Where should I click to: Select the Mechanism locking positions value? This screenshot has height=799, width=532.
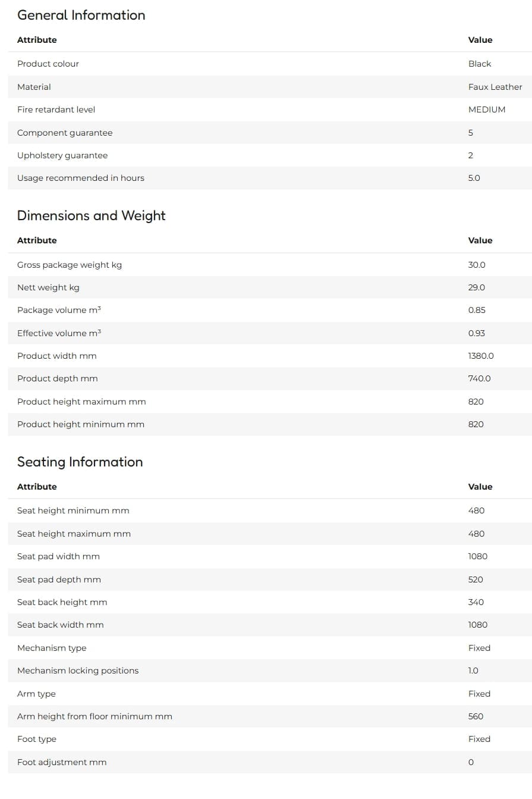pos(473,670)
